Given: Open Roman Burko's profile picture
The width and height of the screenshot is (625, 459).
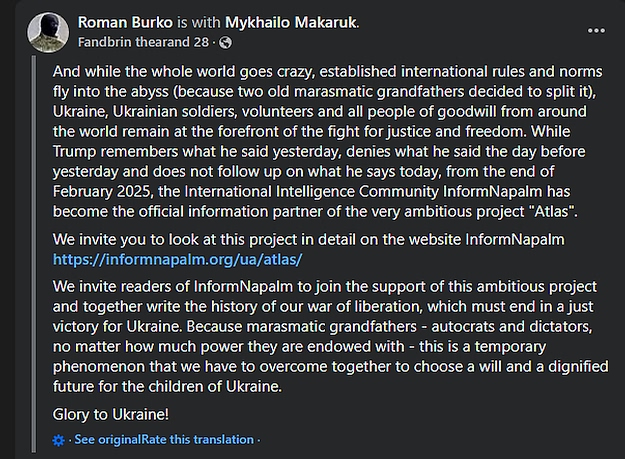Looking at the screenshot, I should point(48,32).
